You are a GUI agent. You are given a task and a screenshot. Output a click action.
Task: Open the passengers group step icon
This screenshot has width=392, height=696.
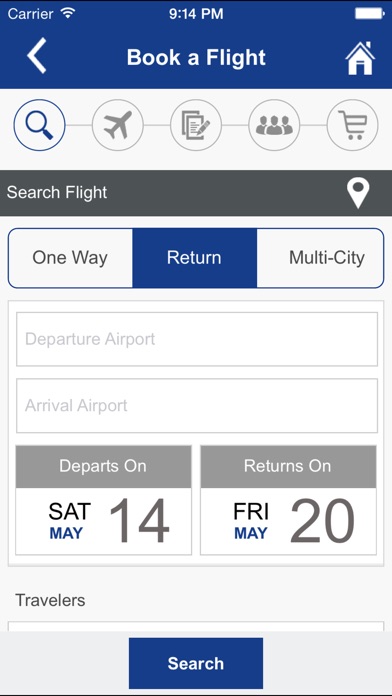click(x=274, y=125)
